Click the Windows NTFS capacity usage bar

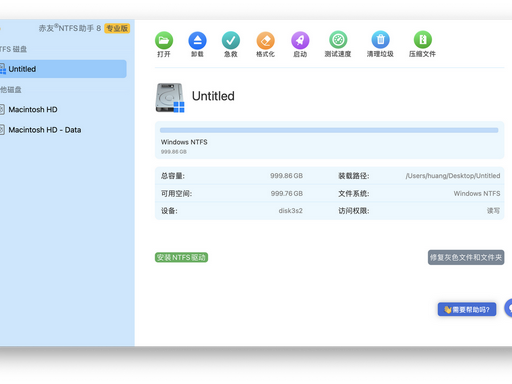(x=329, y=130)
